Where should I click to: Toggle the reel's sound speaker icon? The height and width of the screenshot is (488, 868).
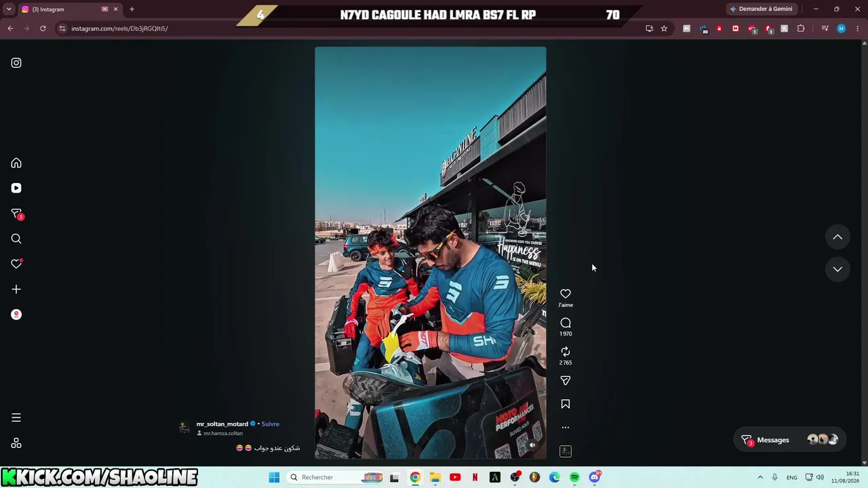click(x=532, y=445)
